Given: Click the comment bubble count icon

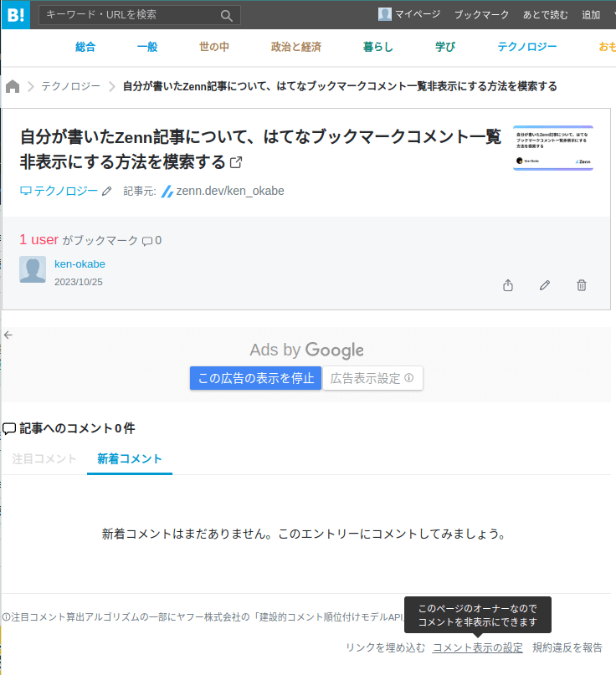Looking at the screenshot, I should point(147,241).
